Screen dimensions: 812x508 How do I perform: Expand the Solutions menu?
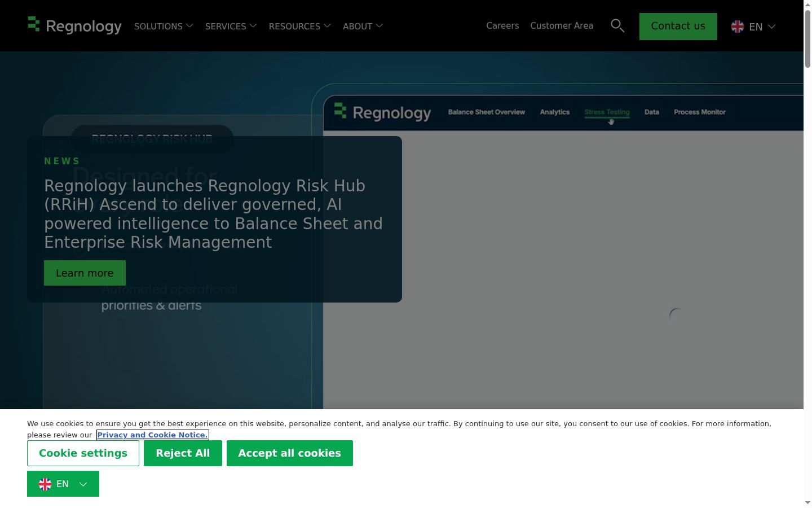pyautogui.click(x=164, y=26)
